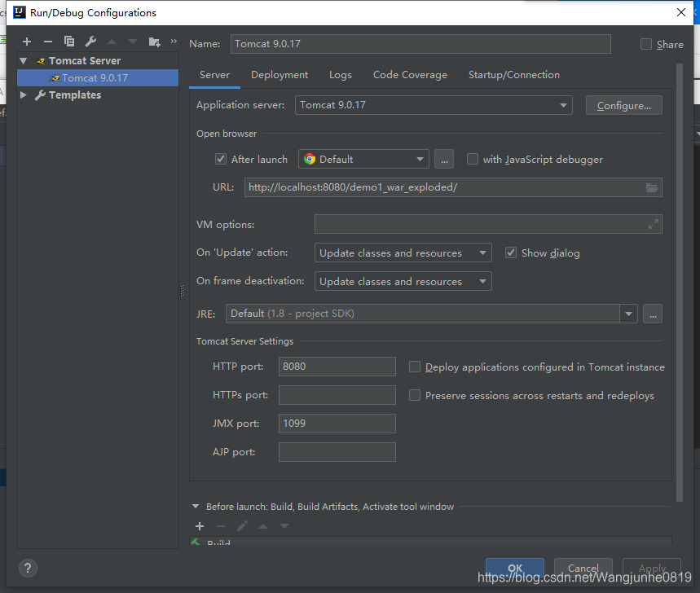
Task: Click the AJP port field
Action: pos(337,452)
